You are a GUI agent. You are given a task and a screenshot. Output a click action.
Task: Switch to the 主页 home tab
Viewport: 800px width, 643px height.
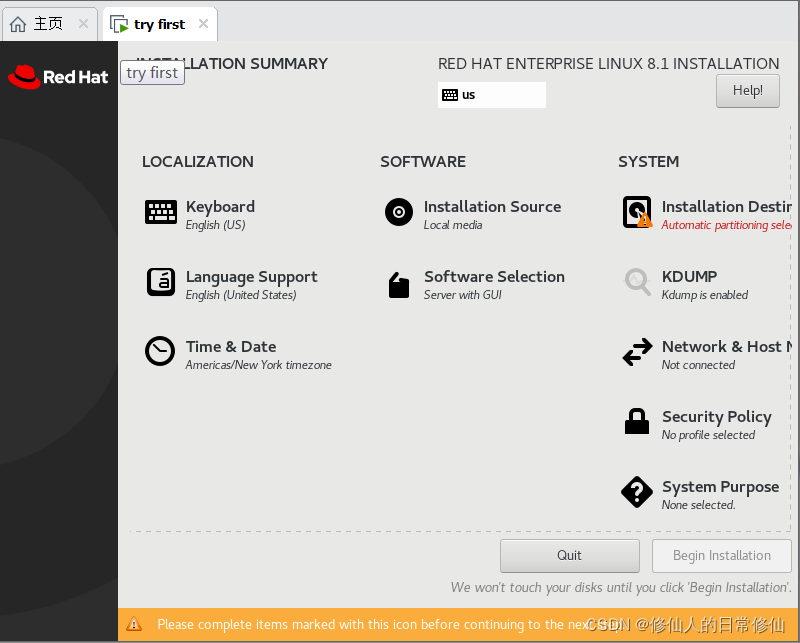click(x=49, y=24)
